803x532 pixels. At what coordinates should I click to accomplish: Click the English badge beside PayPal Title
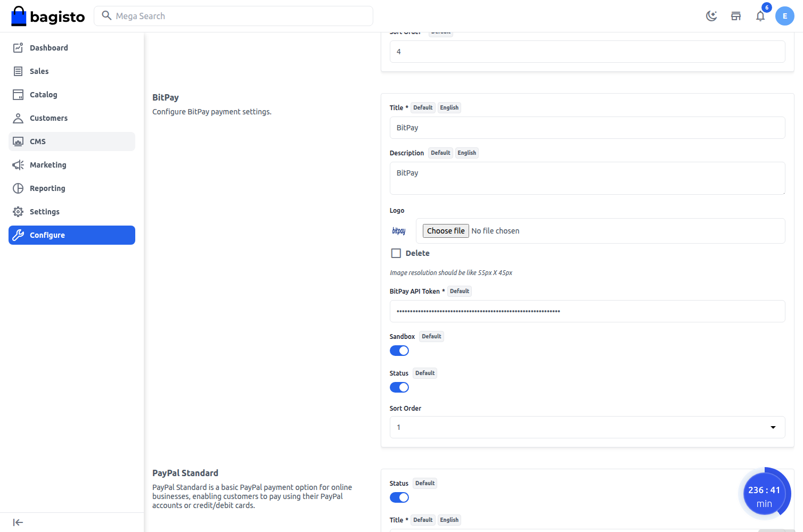pos(449,520)
